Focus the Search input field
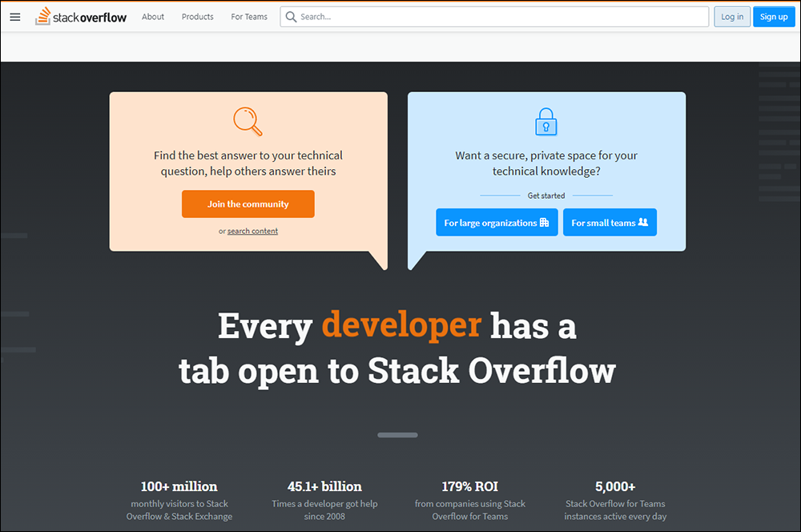Image resolution: width=801 pixels, height=532 pixels. click(494, 17)
